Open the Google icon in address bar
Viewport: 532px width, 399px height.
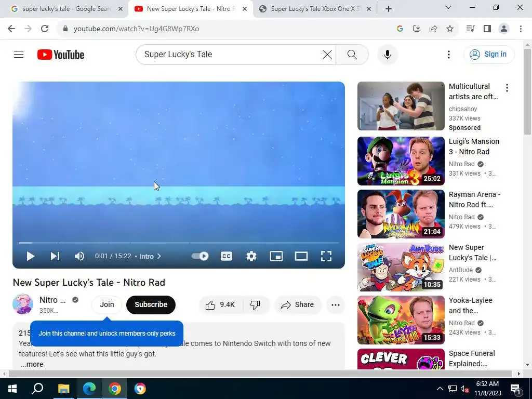point(400,29)
